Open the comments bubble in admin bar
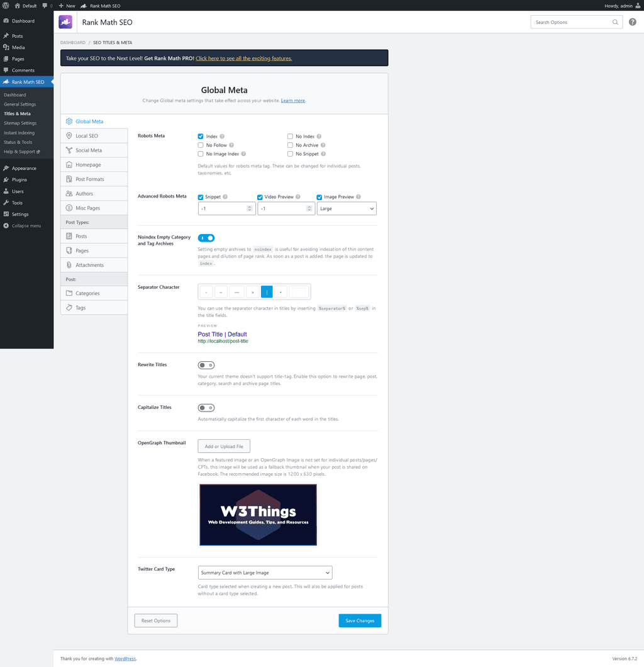The width and height of the screenshot is (644, 667). (x=45, y=6)
